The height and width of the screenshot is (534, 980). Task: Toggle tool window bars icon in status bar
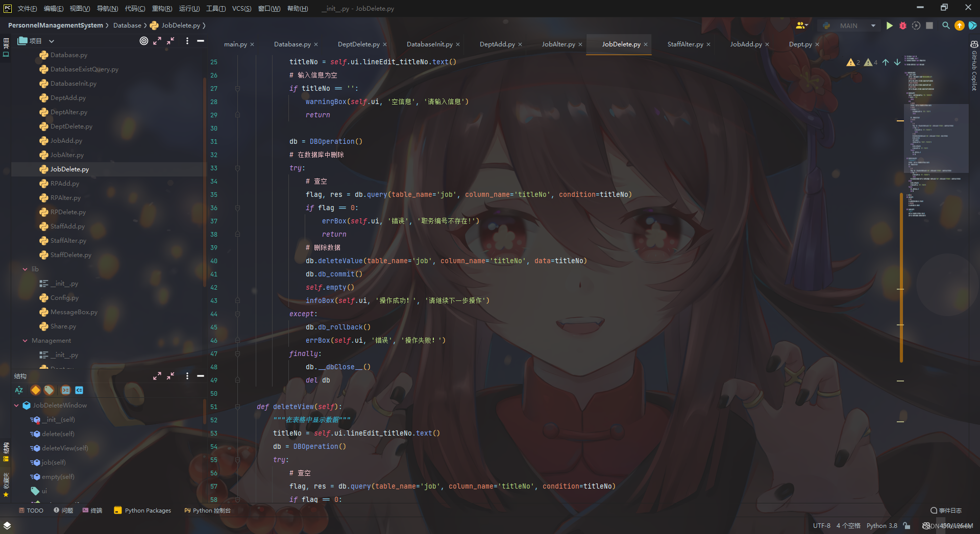pos(7,525)
